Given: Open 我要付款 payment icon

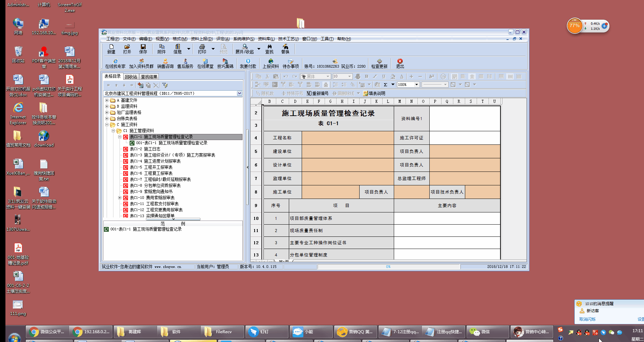Looking at the screenshot, I should pyautogui.click(x=248, y=63).
